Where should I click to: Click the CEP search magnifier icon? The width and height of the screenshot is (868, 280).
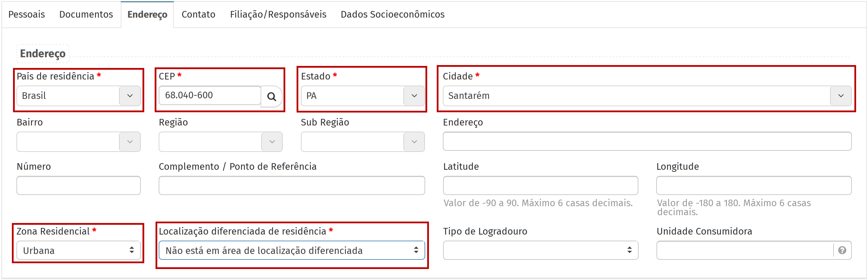click(x=272, y=97)
